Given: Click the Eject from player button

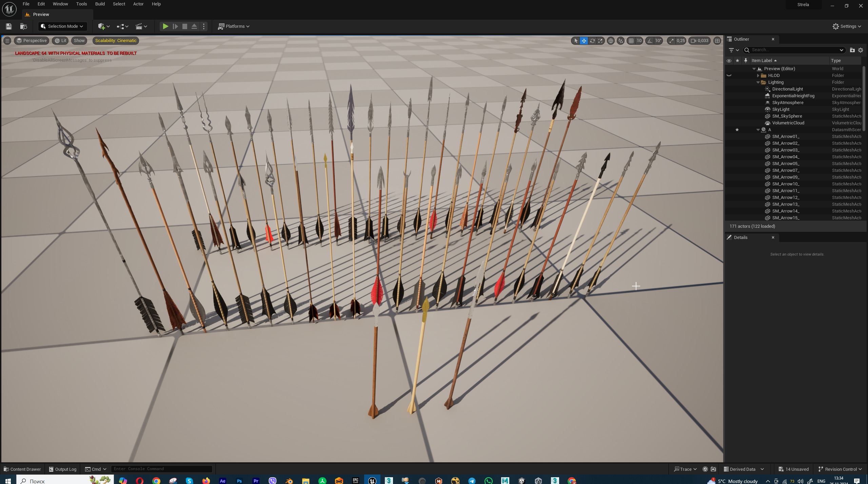Looking at the screenshot, I should [194, 26].
